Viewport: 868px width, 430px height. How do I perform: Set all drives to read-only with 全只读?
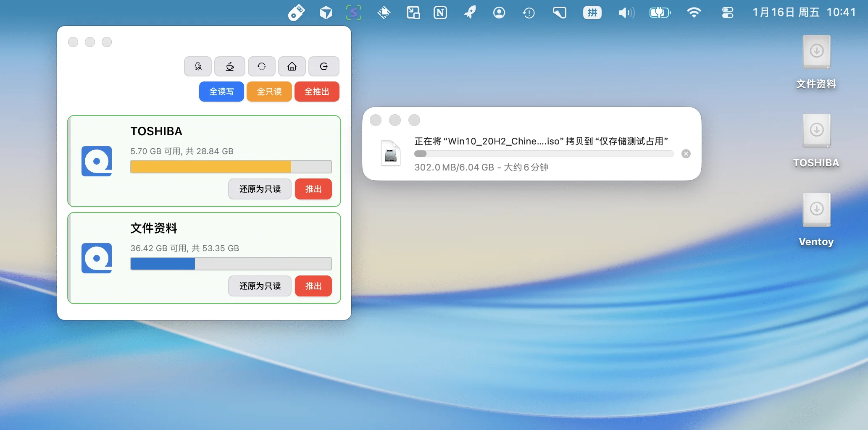(269, 91)
